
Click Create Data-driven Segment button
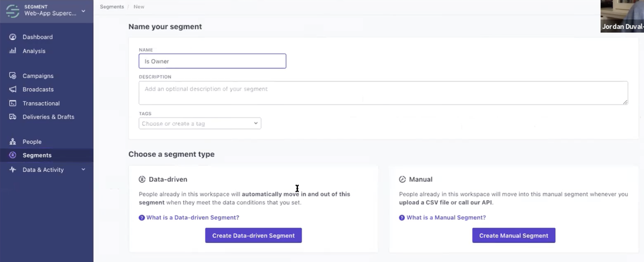click(253, 235)
